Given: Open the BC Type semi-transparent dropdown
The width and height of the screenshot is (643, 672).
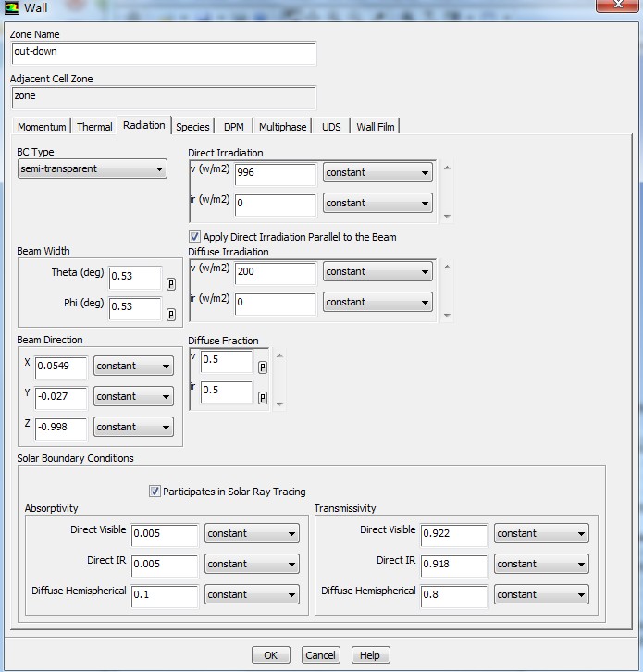Looking at the screenshot, I should pyautogui.click(x=92, y=168).
